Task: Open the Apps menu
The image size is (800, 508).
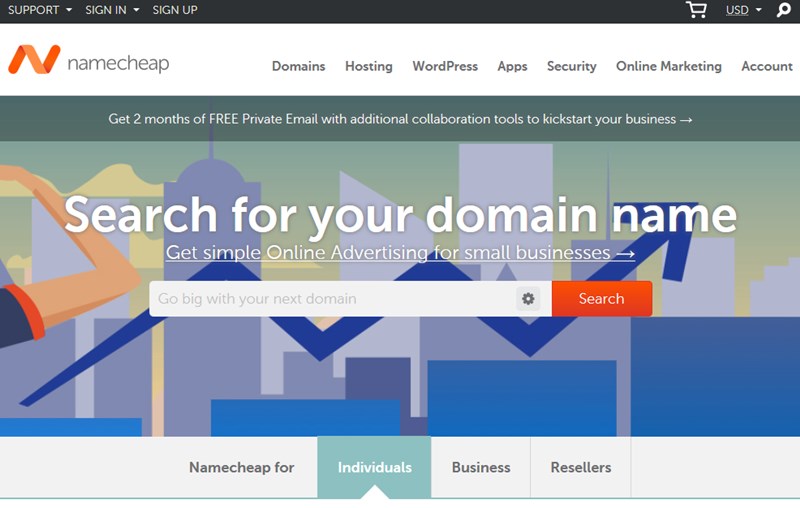Action: 512,66
